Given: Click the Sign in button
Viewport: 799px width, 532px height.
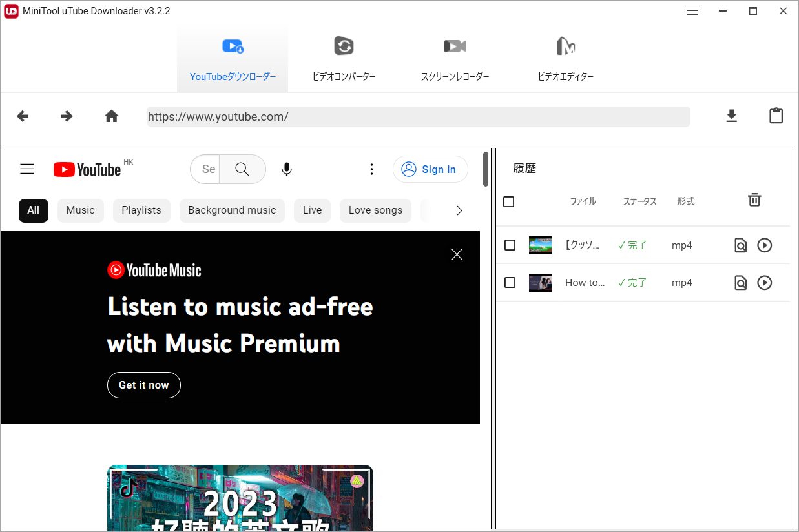Looking at the screenshot, I should pyautogui.click(x=430, y=169).
